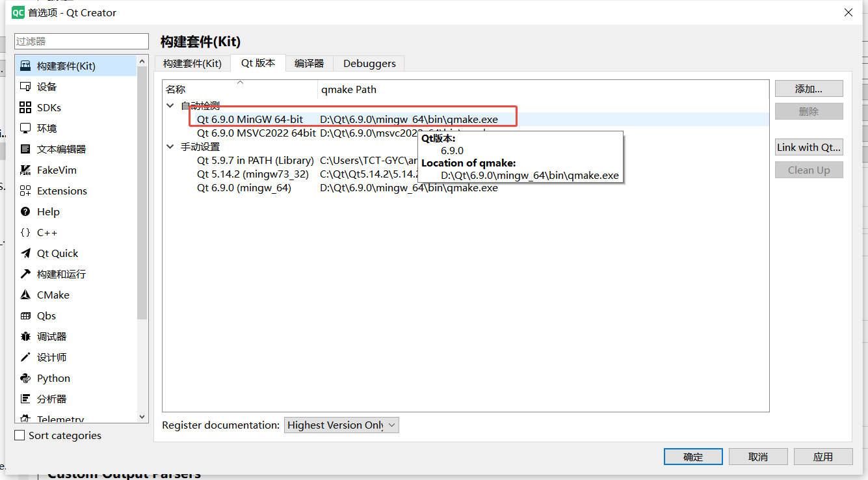Screen dimensions: 868x480
Task: Click the sidebar scroll down arrow
Action: click(x=143, y=417)
